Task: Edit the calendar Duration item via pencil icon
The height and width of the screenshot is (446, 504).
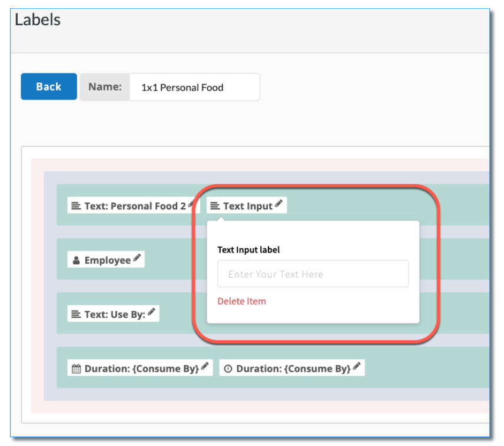Action: coord(204,366)
